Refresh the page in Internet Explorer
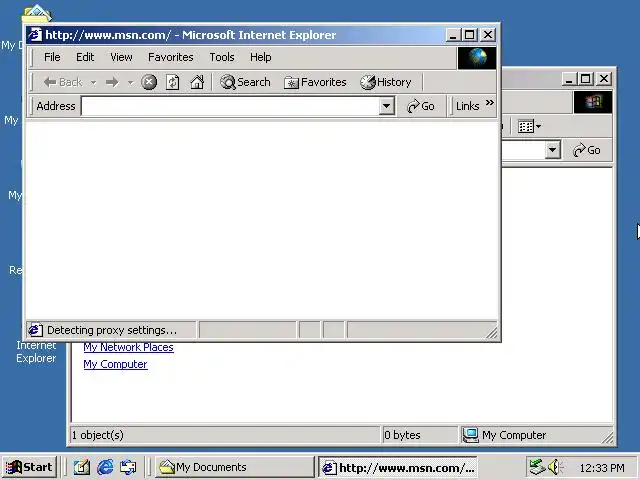Image resolution: width=640 pixels, height=480 pixels. pyautogui.click(x=172, y=82)
